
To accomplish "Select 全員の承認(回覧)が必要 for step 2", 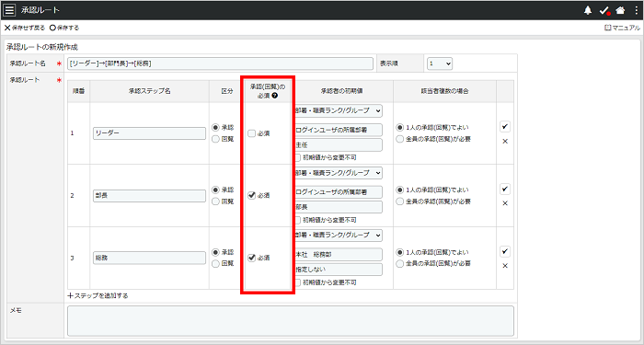I will click(400, 201).
